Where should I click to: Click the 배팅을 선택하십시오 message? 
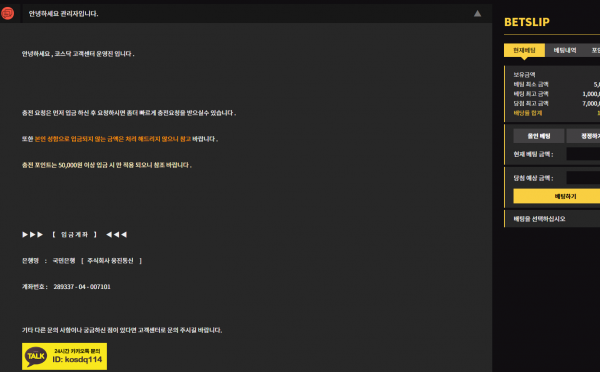pos(539,219)
